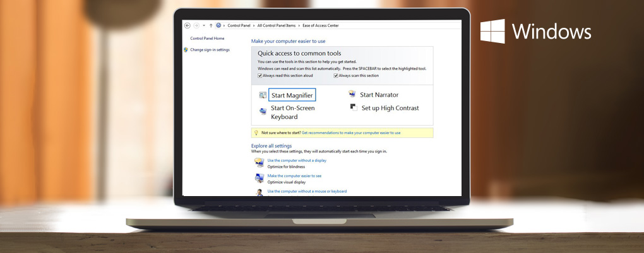Select Ease of Access Center breadcrumb
Image resolution: width=644 pixels, height=253 pixels.
click(x=321, y=25)
